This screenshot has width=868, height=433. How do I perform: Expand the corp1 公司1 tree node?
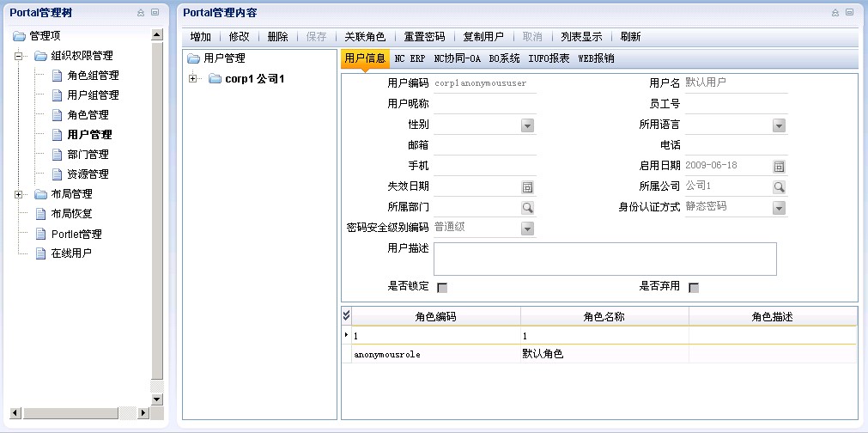pos(192,79)
